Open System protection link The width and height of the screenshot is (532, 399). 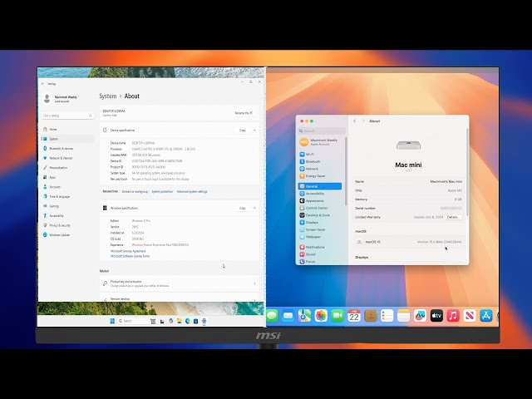click(162, 192)
